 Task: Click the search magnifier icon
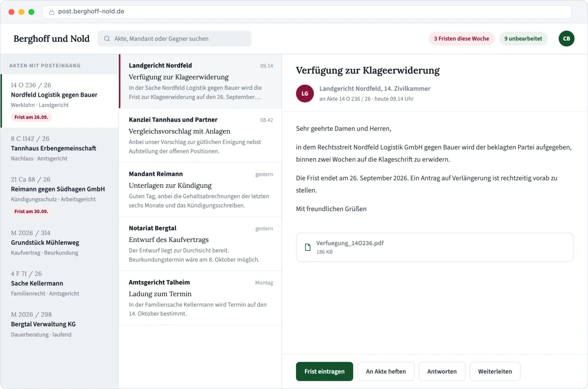[x=107, y=39]
